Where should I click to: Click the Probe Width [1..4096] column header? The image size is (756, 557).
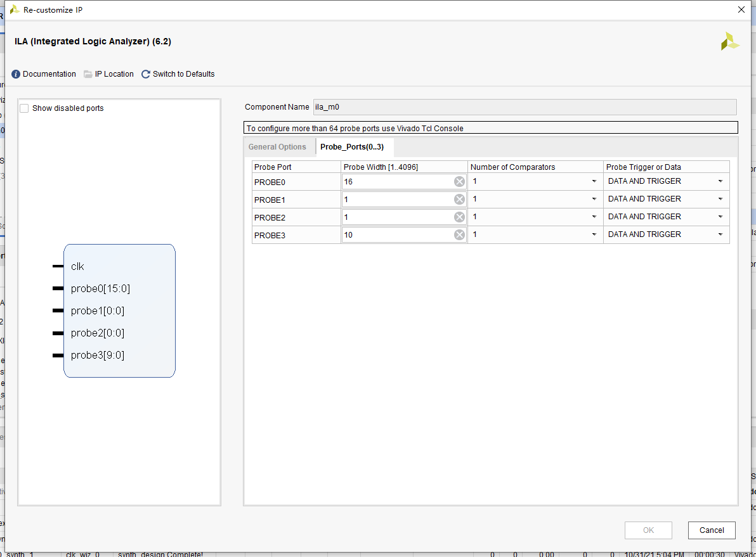coord(404,167)
